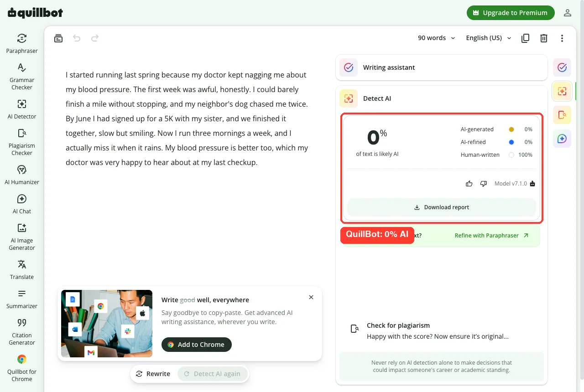
Task: Open plagiarism check tab in right rail
Action: (x=562, y=115)
